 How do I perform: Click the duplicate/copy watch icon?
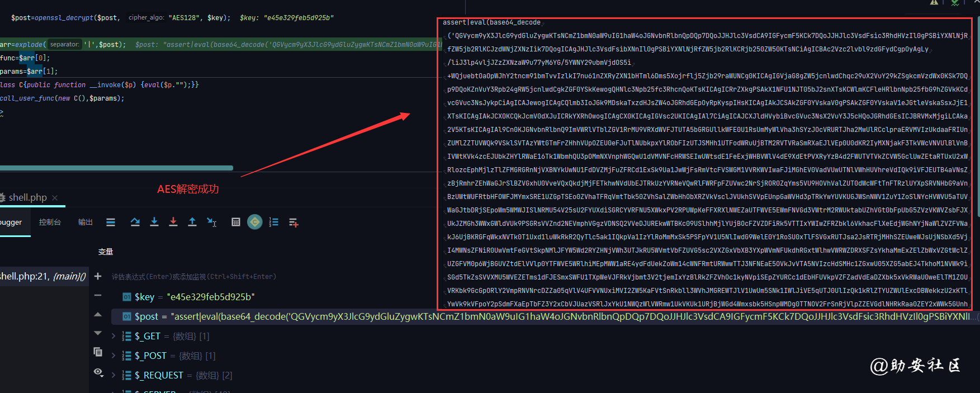pyautogui.click(x=98, y=352)
